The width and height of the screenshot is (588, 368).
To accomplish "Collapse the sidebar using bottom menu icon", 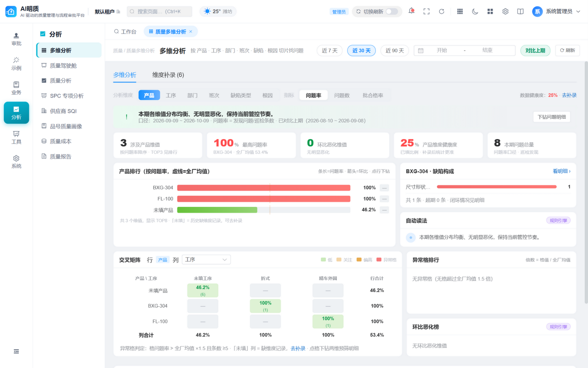I will tap(16, 351).
